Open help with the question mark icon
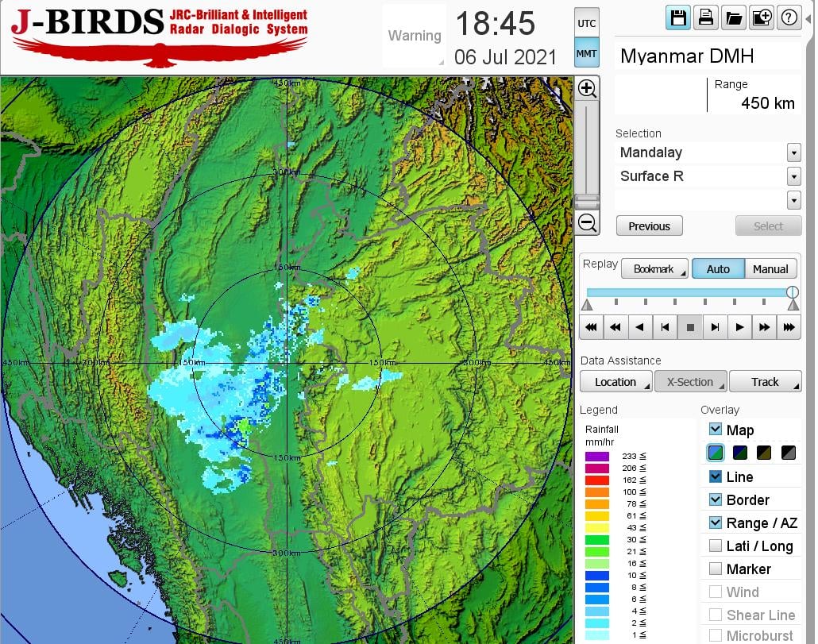818x644 pixels. point(789,17)
